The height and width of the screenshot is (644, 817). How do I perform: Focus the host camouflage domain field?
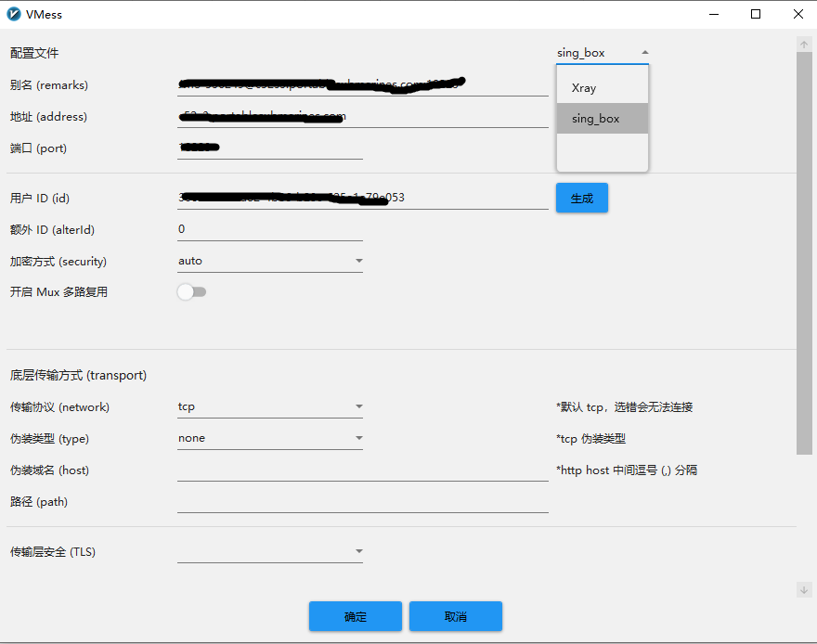pyautogui.click(x=362, y=470)
